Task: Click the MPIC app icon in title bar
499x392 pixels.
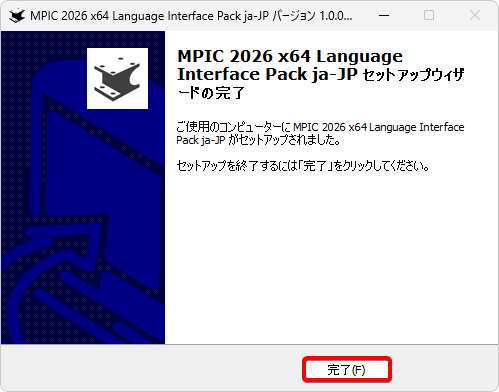Action: tap(17, 15)
